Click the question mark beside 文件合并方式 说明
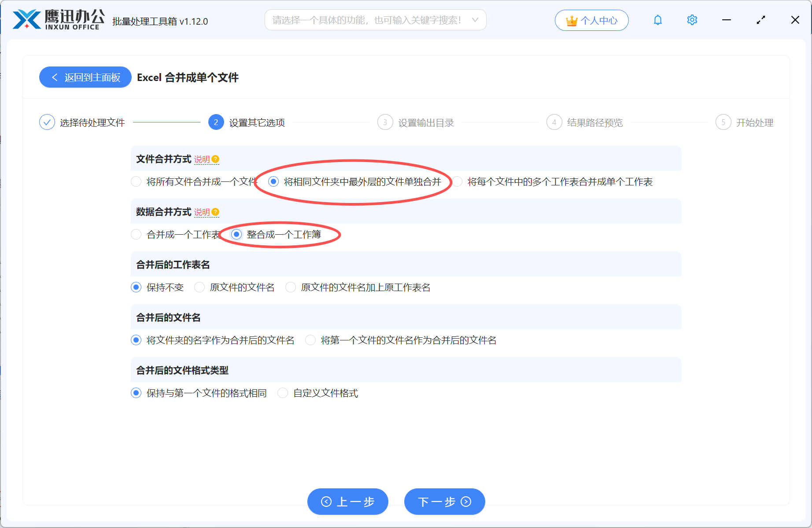 click(214, 159)
